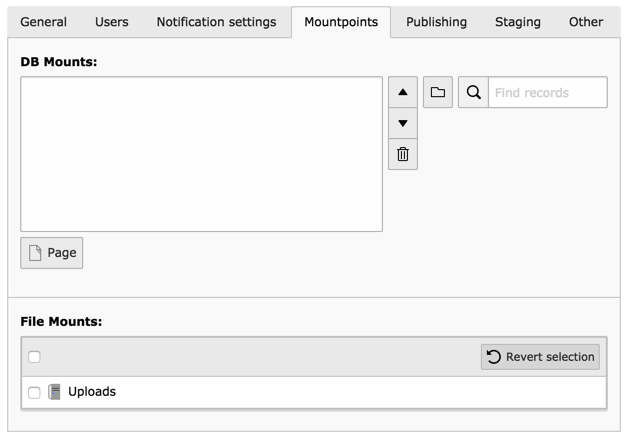Move selected DB mount up
This screenshot has height=437, width=627.
(402, 93)
